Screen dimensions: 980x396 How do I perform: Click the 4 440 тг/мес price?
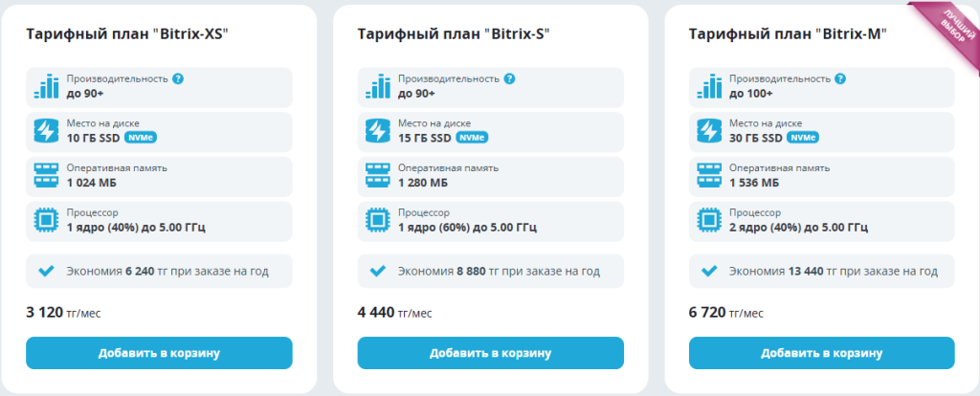(394, 313)
